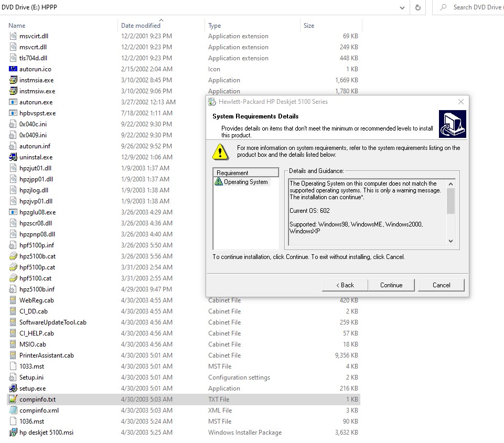
Task: Click the Refresh button in address bar
Action: tap(418, 7)
